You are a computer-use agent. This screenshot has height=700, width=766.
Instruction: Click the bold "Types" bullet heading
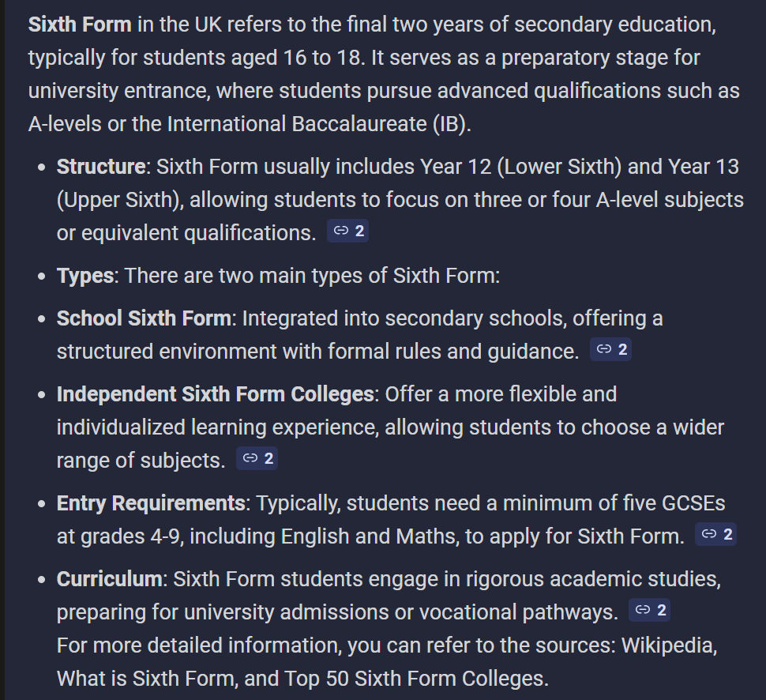pyautogui.click(x=85, y=276)
